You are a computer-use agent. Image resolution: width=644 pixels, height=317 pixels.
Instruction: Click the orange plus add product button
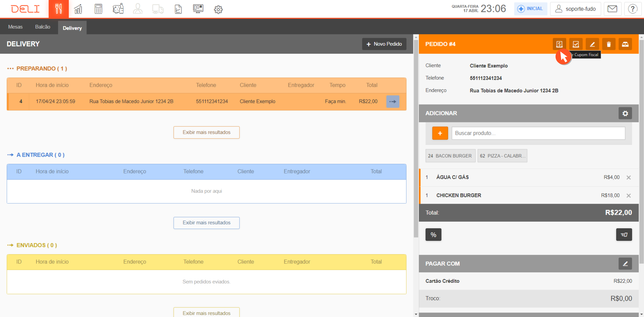[x=440, y=133]
